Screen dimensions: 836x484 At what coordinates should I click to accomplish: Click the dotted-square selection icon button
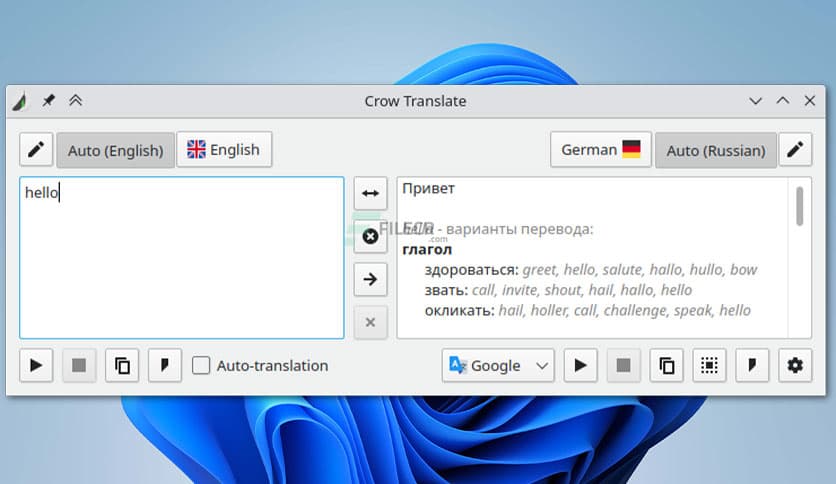(x=709, y=365)
